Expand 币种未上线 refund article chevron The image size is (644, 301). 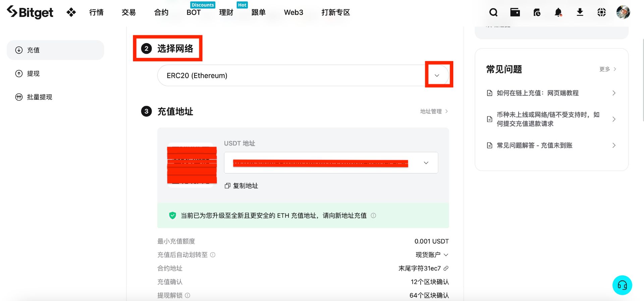[614, 119]
